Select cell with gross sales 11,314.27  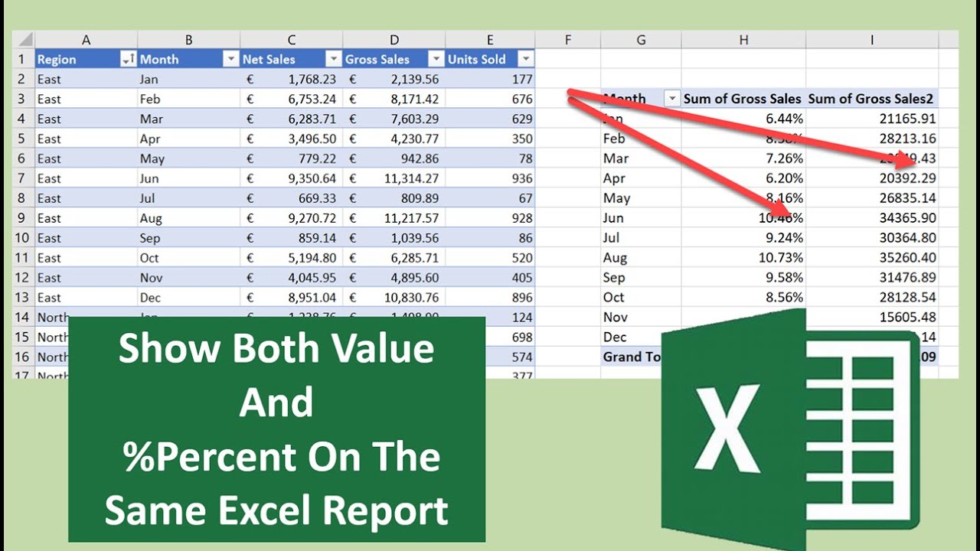(x=394, y=178)
